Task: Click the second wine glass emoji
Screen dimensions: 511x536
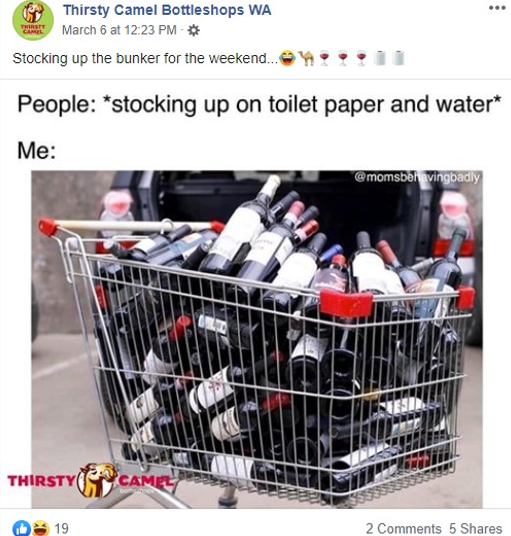Action: [x=342, y=58]
